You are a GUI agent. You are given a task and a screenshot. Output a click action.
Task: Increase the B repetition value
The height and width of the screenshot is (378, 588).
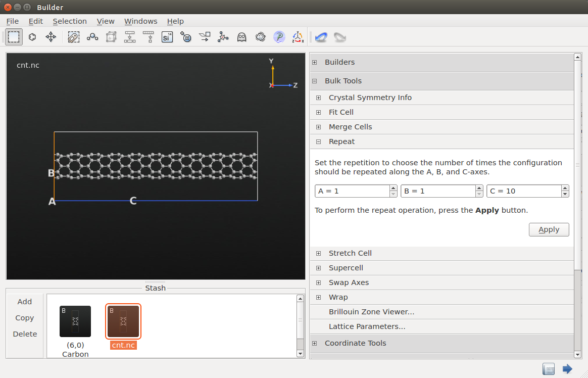tap(479, 188)
